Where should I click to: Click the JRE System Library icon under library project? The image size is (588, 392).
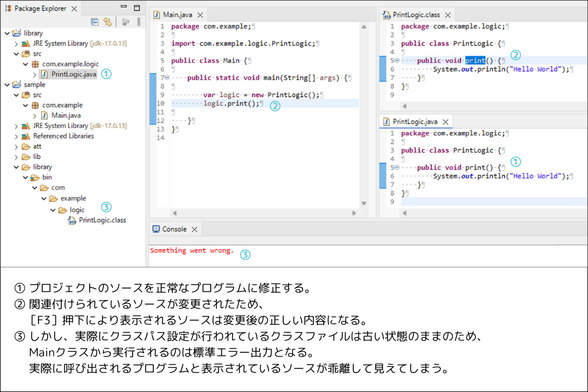point(26,44)
